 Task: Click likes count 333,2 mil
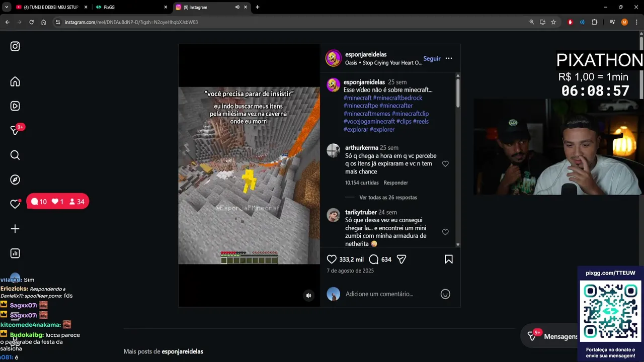tap(351, 259)
